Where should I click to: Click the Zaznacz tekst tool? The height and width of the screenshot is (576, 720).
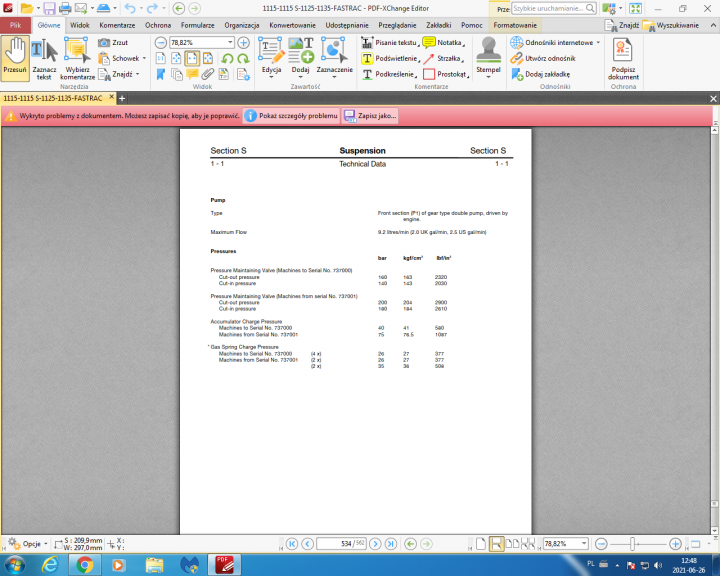coord(44,58)
